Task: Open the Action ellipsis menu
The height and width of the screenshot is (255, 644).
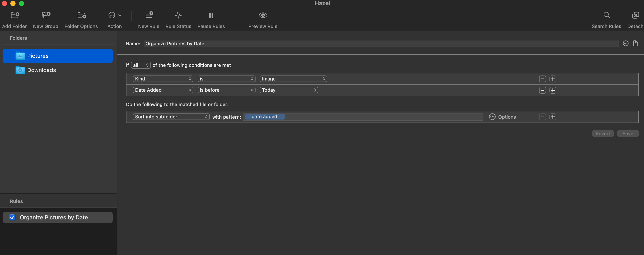Action: tap(115, 16)
